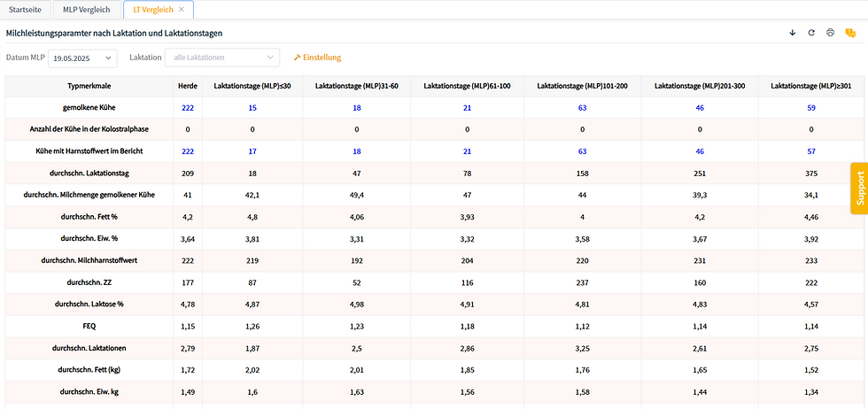Viewport: 868px width, 409px height.
Task: Open gemolkene Kühe value 59
Action: point(811,108)
